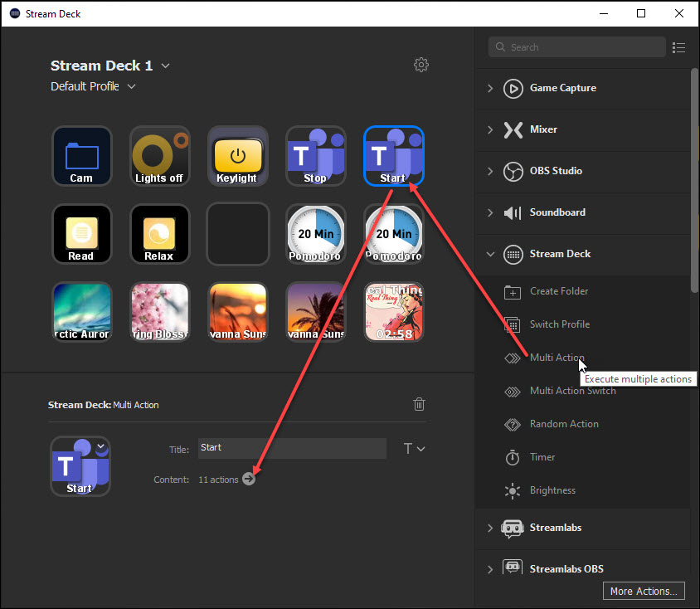The height and width of the screenshot is (609, 700).
Task: Click the Mixer X icon
Action: (x=513, y=130)
